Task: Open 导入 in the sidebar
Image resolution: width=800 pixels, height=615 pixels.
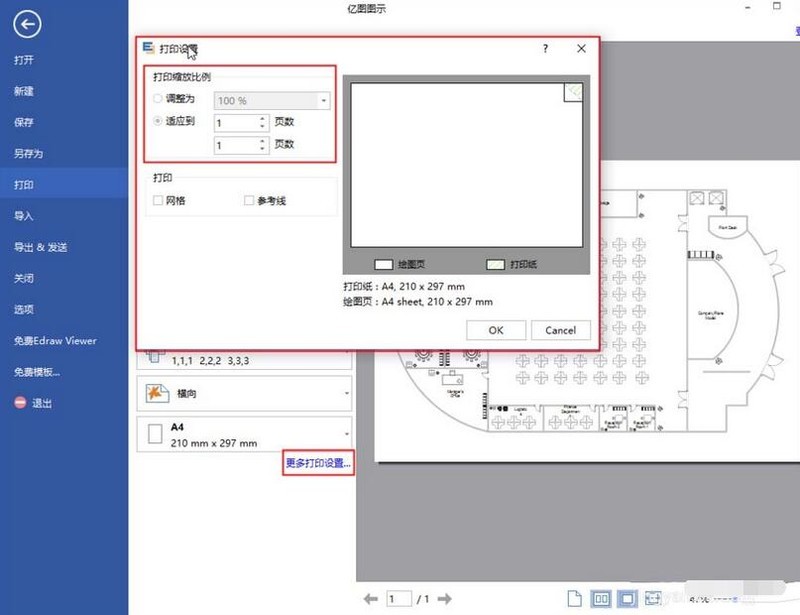Action: (x=24, y=215)
